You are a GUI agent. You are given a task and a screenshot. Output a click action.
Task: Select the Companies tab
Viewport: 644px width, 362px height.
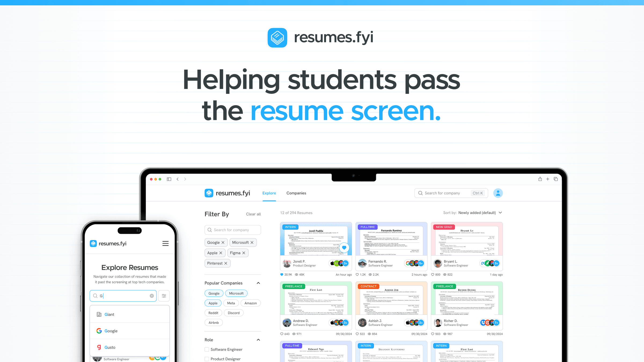click(296, 193)
